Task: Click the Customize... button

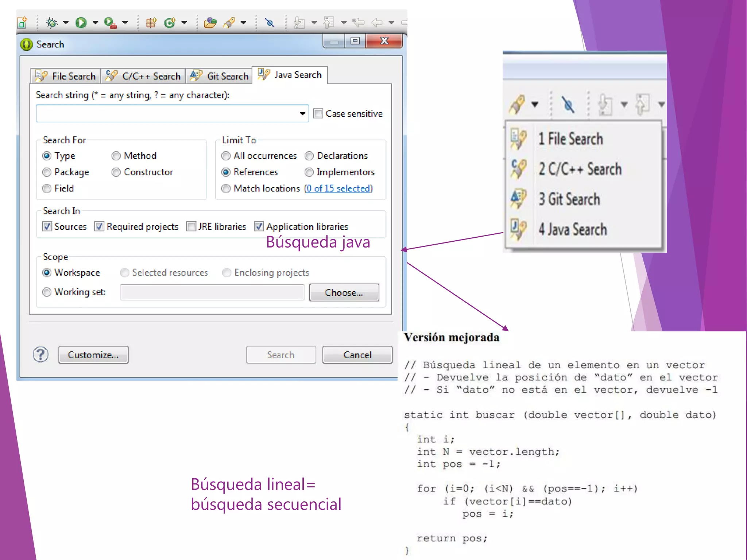Action: [93, 355]
